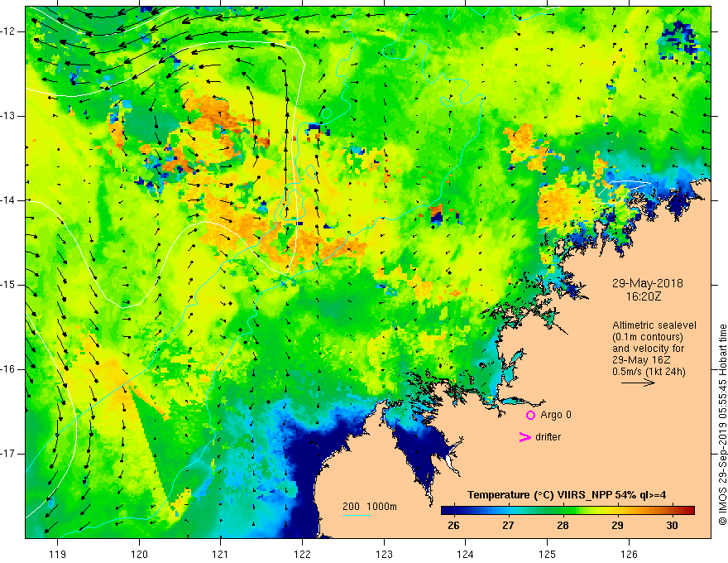Click the latitude axis label '-14'
The height and width of the screenshot is (563, 728).
pyautogui.click(x=9, y=200)
